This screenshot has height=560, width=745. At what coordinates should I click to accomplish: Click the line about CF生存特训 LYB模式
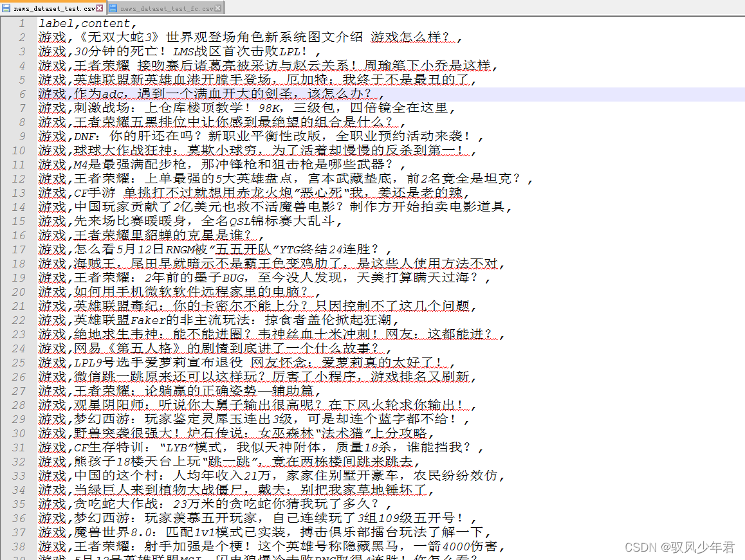(261, 447)
